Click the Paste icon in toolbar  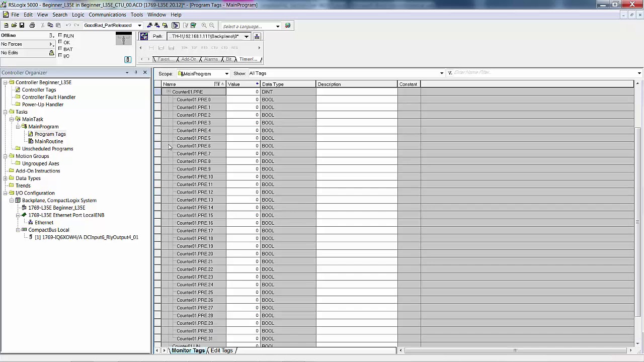[58, 26]
